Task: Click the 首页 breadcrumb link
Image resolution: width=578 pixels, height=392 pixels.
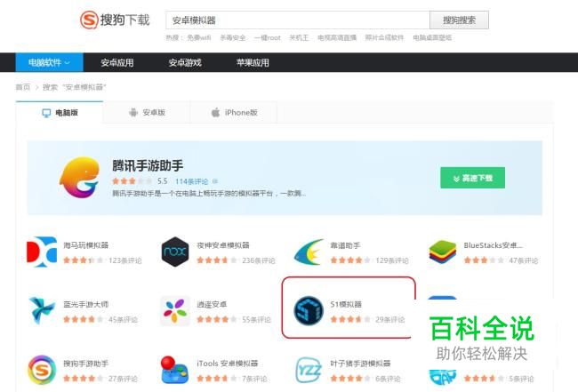Action: click(x=22, y=87)
